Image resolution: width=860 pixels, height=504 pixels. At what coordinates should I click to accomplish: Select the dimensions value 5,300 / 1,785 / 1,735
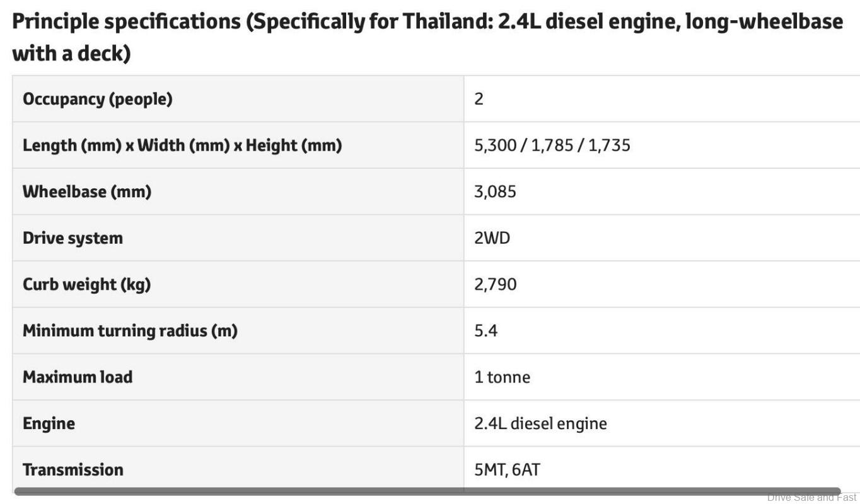tap(552, 146)
